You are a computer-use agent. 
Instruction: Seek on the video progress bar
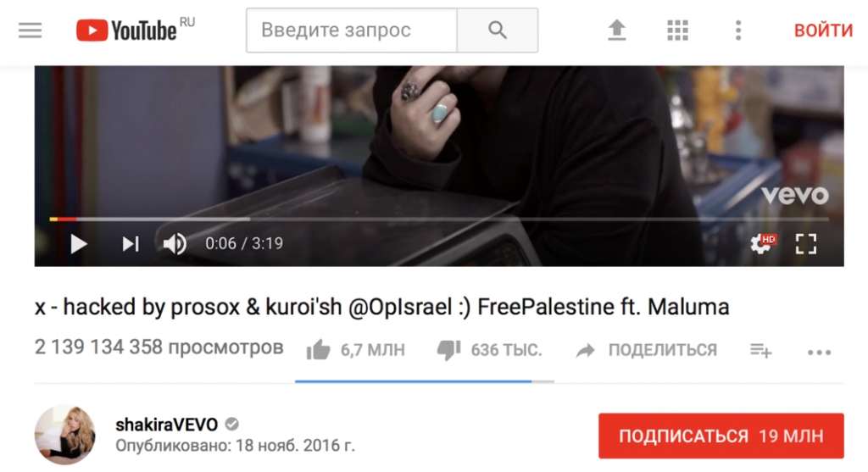point(439,219)
